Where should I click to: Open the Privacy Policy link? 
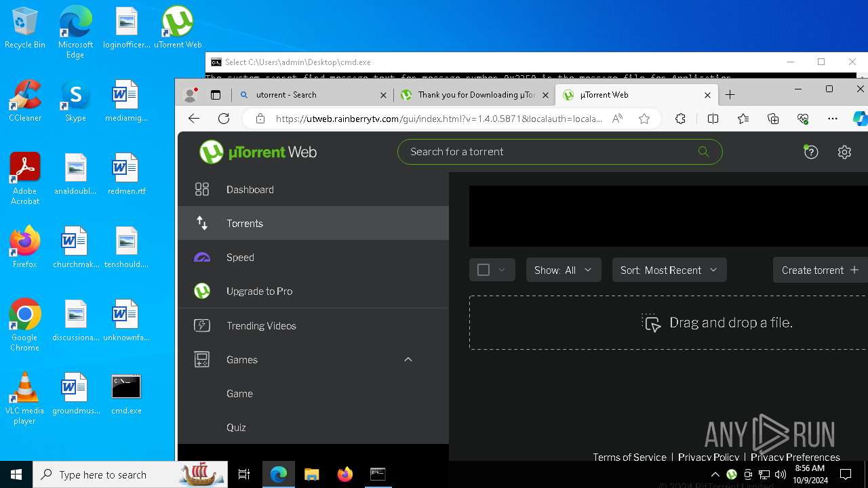click(x=709, y=457)
